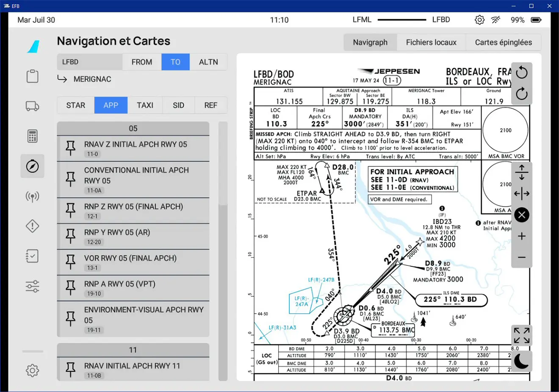
Task: Pin RNAV Z INITIAL APCH RWY 05 chart
Action: (71, 149)
